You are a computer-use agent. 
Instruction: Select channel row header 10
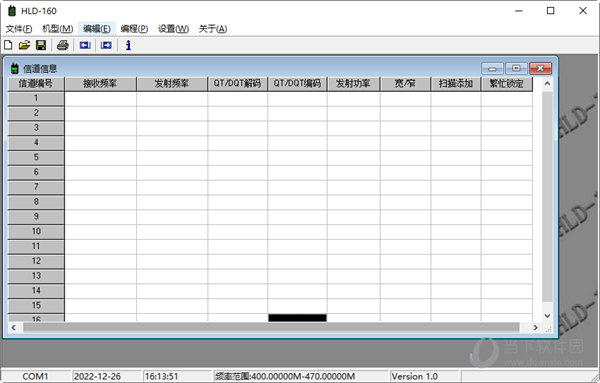tap(36, 231)
